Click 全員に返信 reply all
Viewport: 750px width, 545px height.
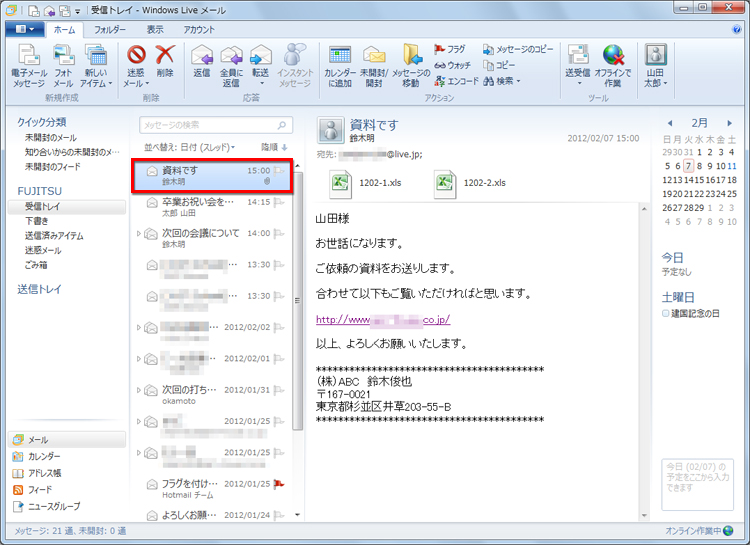(232, 66)
